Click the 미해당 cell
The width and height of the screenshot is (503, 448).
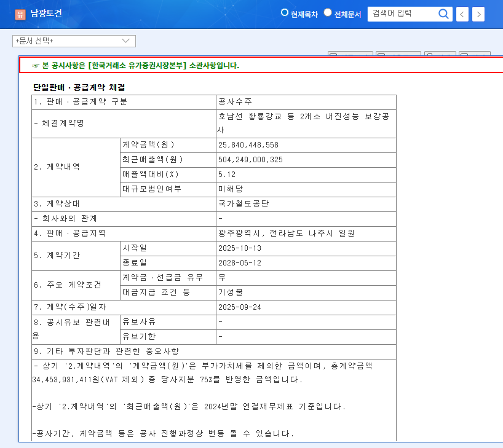point(306,189)
